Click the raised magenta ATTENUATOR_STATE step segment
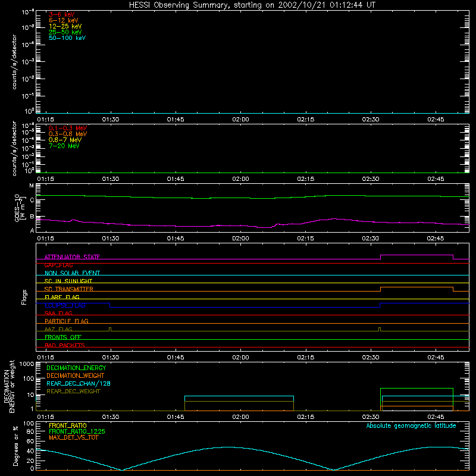 click(x=417, y=255)
